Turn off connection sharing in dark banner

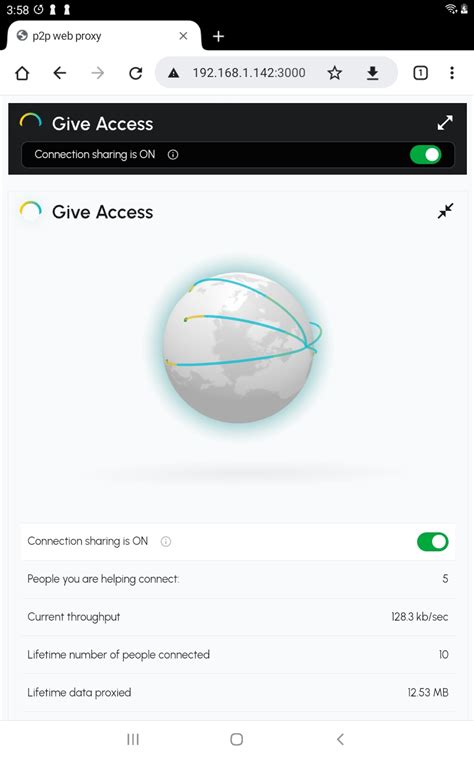425,155
